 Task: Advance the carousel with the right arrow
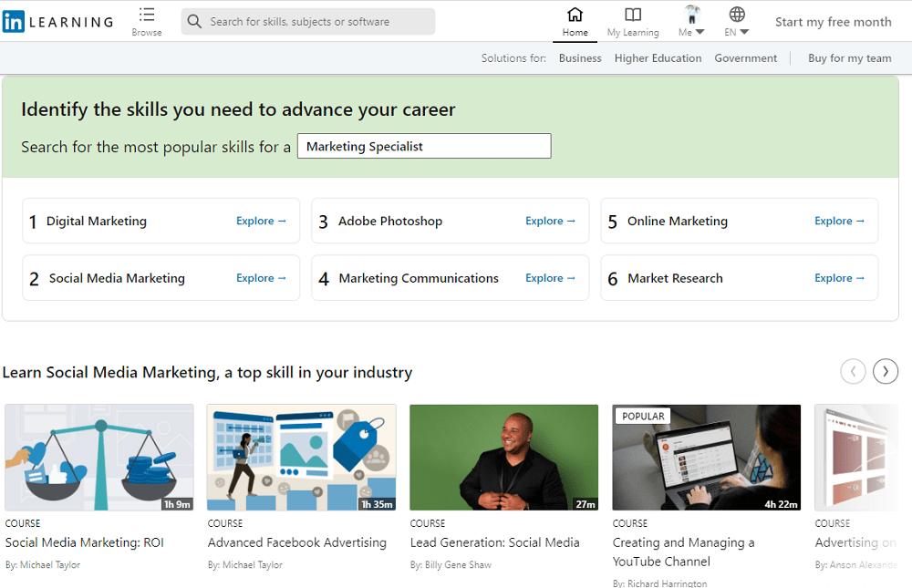885,371
